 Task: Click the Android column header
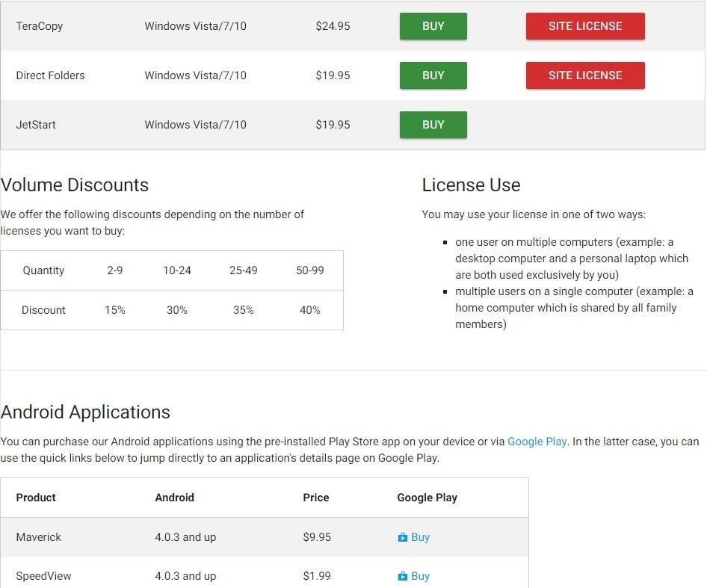point(174,498)
